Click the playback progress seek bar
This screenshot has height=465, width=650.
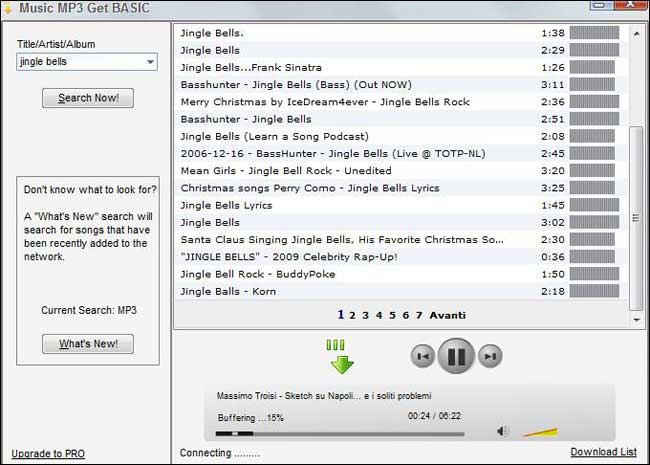pos(340,434)
